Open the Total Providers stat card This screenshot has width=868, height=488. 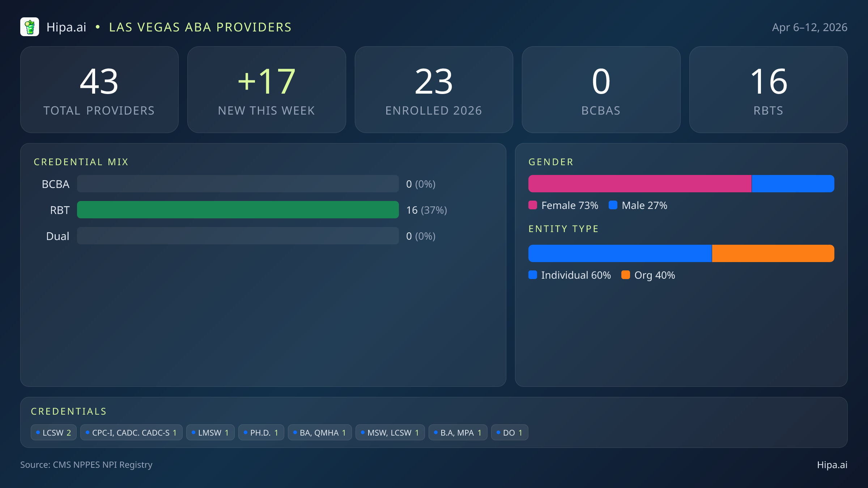pos(99,90)
